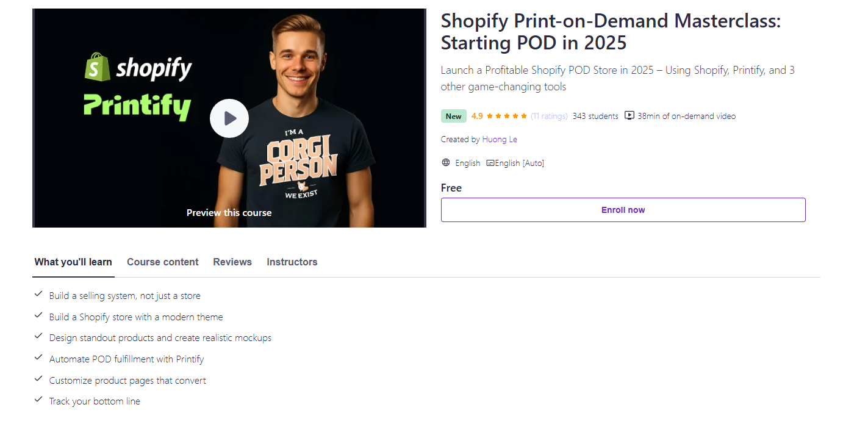Image resolution: width=868 pixels, height=424 pixels.
Task: Click the globe language icon
Action: tap(446, 163)
